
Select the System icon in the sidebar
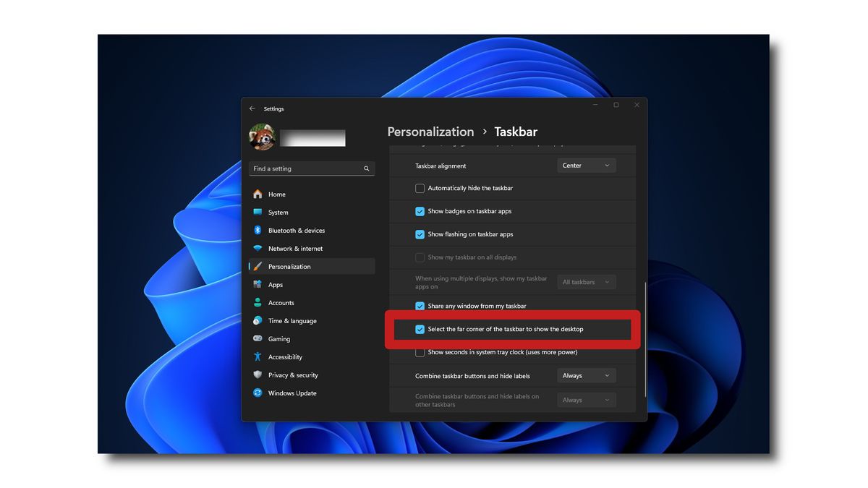tap(278, 212)
